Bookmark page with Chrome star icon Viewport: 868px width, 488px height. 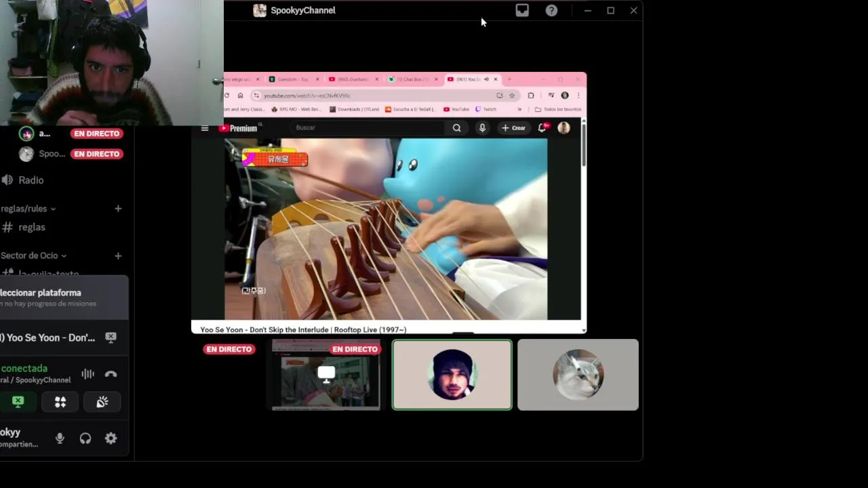point(512,96)
